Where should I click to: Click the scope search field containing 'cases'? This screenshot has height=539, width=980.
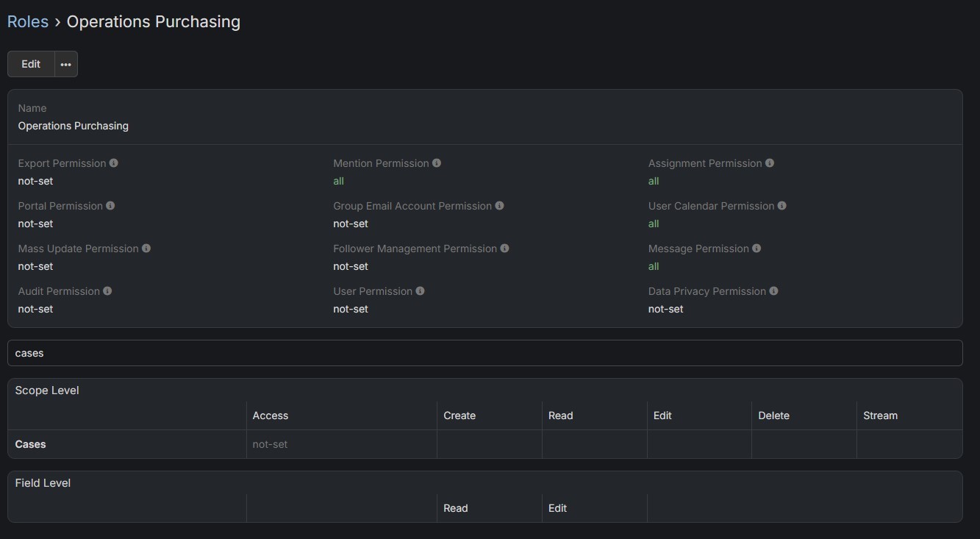point(484,353)
